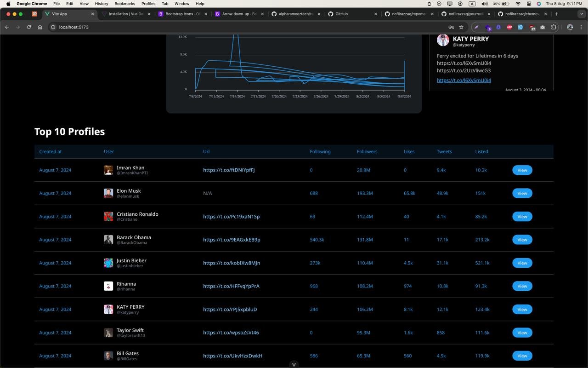588x368 pixels.
Task: Open the Extensions puzzle piece icon
Action: pyautogui.click(x=554, y=27)
